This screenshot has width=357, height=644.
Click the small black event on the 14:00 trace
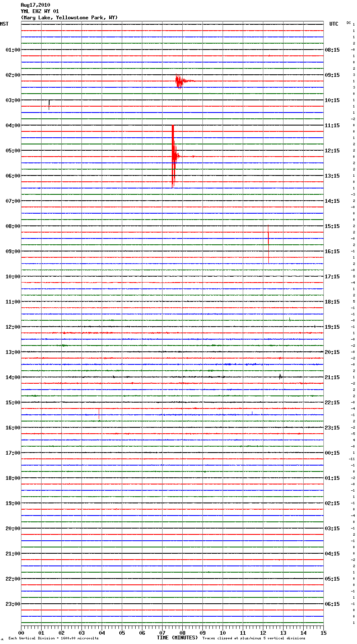click(280, 377)
